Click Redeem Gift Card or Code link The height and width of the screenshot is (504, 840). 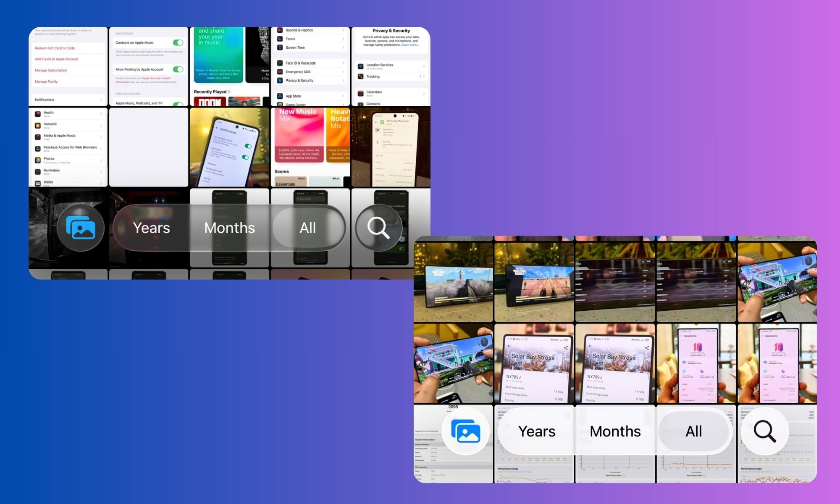pos(55,48)
